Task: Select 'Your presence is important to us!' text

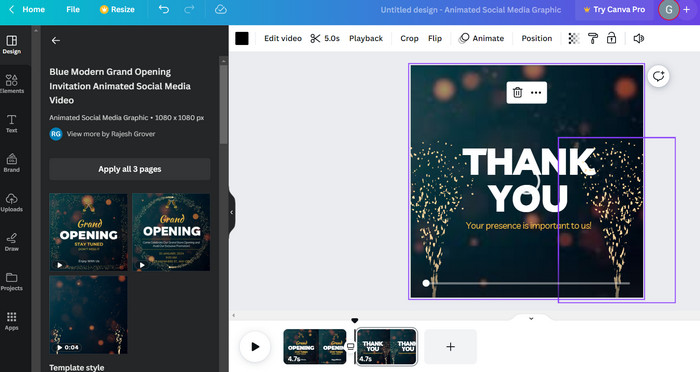Action: (529, 226)
